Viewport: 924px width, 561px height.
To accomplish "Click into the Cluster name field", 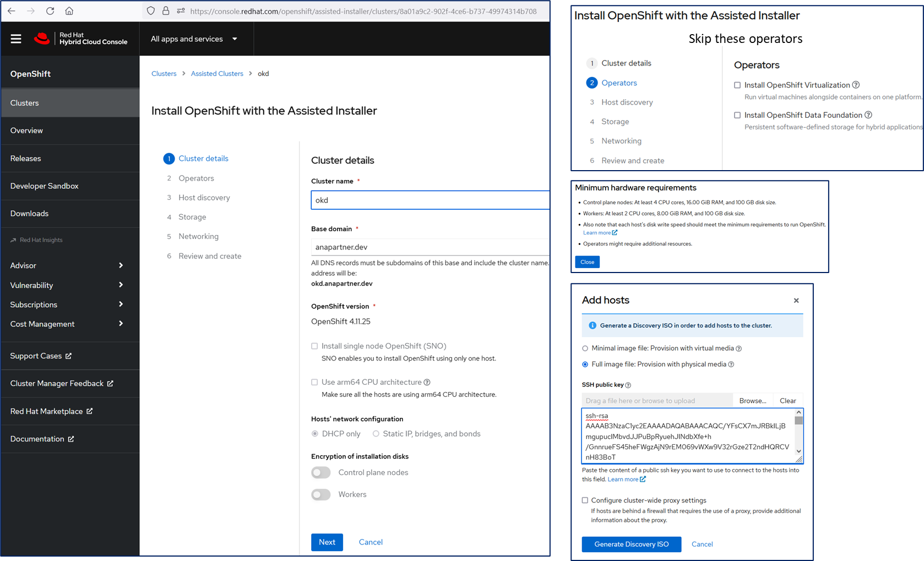I will (430, 200).
